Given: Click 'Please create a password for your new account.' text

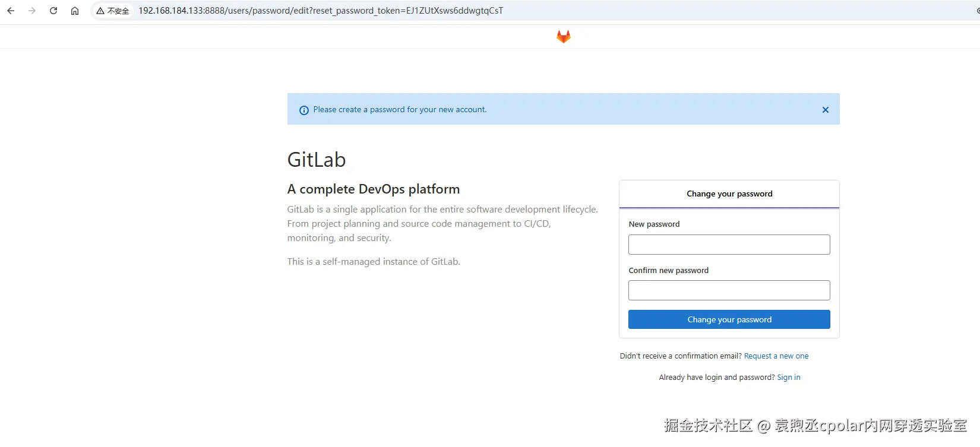Looking at the screenshot, I should [400, 110].
